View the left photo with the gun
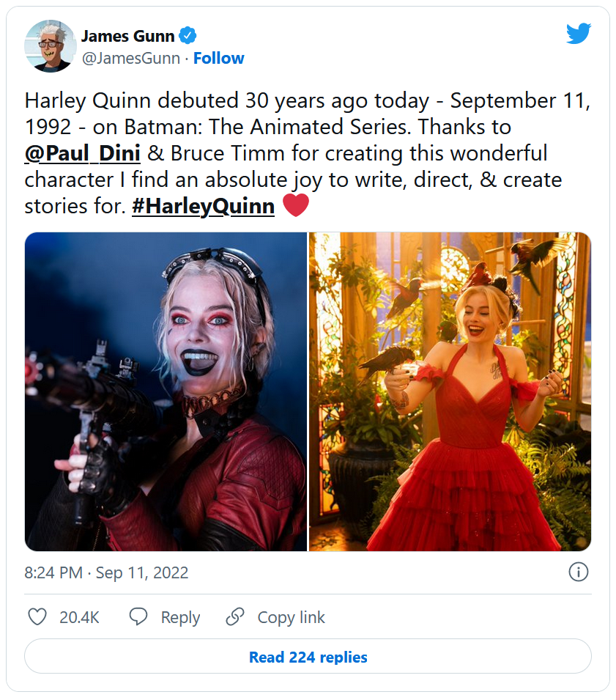This screenshot has height=700, width=616. (166, 391)
